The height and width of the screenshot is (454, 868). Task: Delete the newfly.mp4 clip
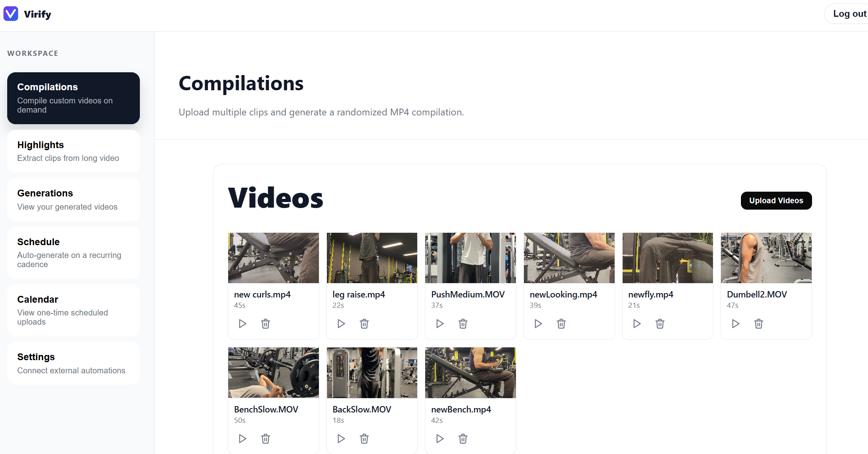[660, 323]
